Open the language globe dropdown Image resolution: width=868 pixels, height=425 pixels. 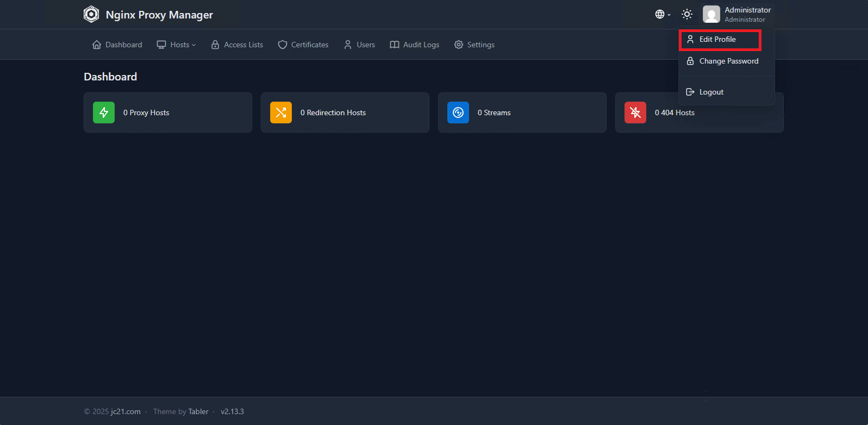(x=662, y=14)
